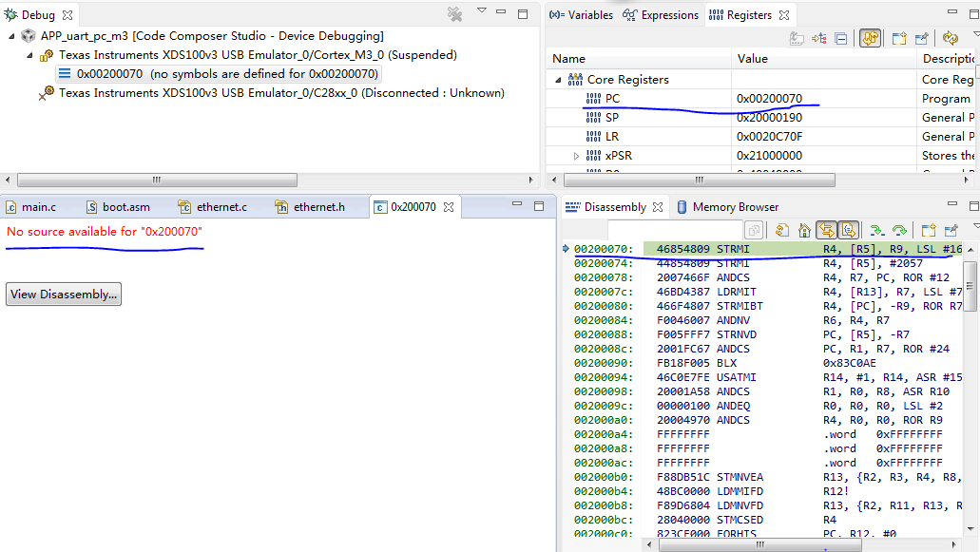
Task: Click the Value column header in Registers
Action: point(823,59)
